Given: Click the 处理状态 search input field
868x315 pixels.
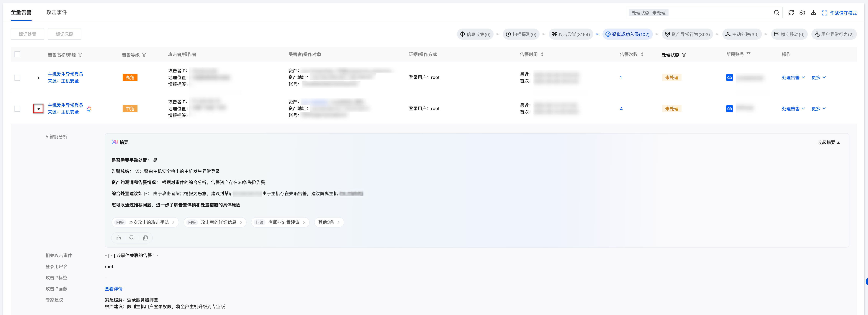Looking at the screenshot, I should click(718, 13).
